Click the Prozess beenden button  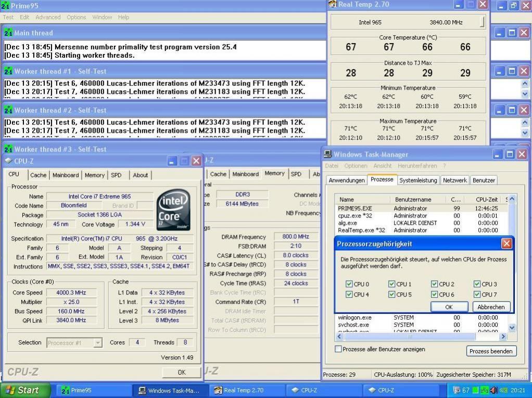(491, 351)
